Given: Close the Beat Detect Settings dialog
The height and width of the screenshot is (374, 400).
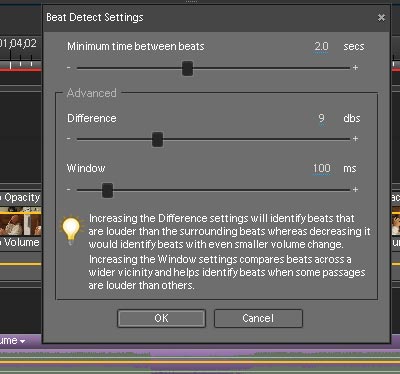Looking at the screenshot, I should click(x=381, y=18).
